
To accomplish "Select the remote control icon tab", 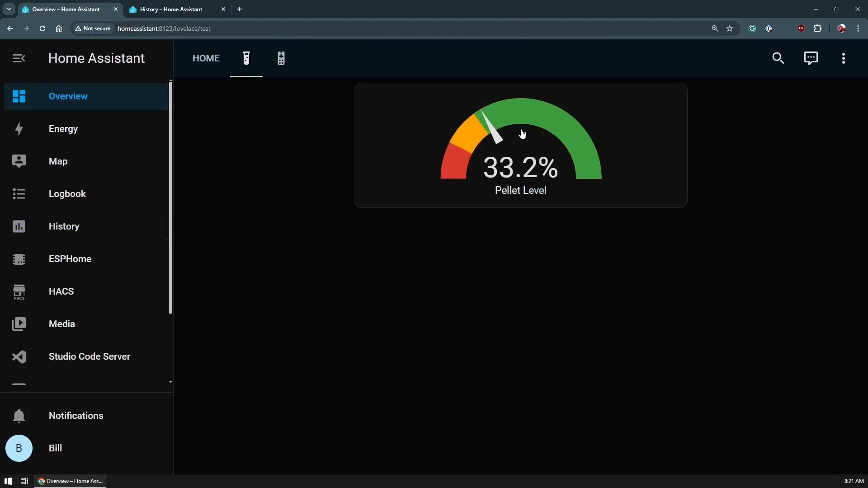I will (281, 58).
